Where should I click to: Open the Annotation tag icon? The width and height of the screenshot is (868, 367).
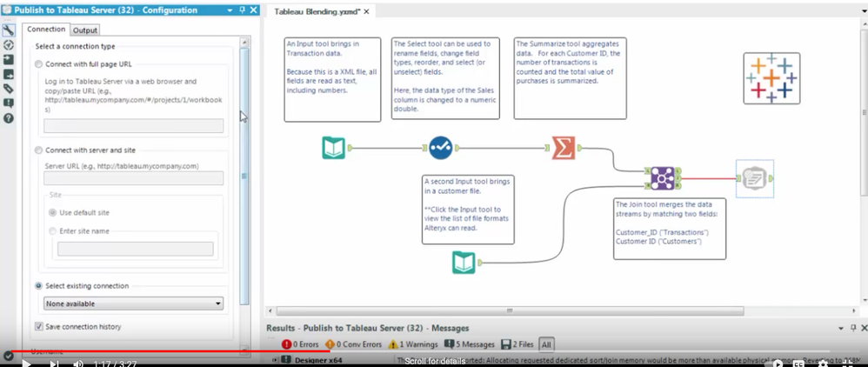coord(8,89)
